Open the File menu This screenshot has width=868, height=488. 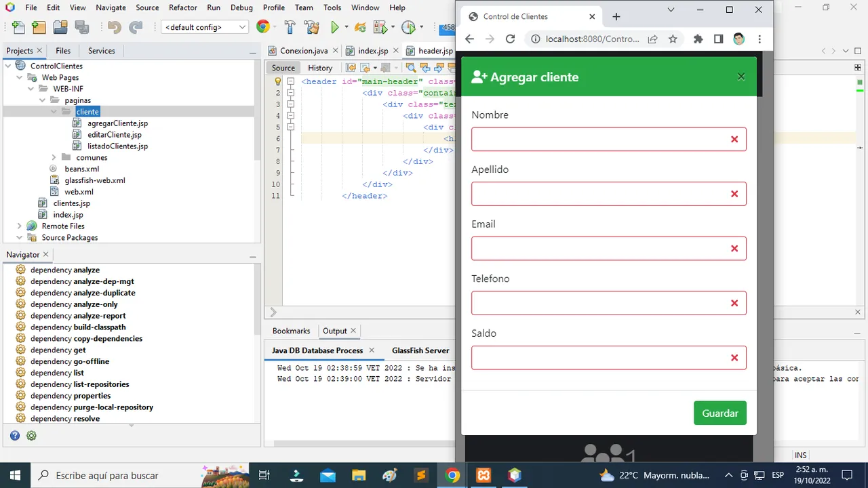(x=31, y=7)
